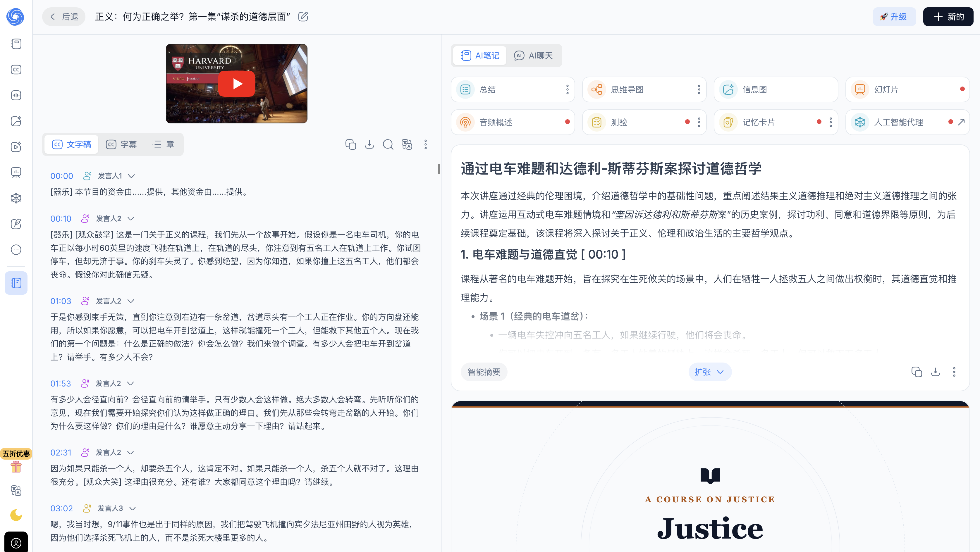Click the app logo in sidebar
The width and height of the screenshot is (980, 552).
[x=16, y=17]
